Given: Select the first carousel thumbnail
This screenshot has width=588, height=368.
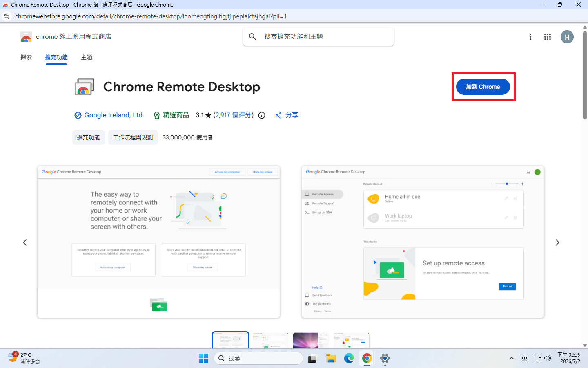Looking at the screenshot, I should [x=230, y=340].
